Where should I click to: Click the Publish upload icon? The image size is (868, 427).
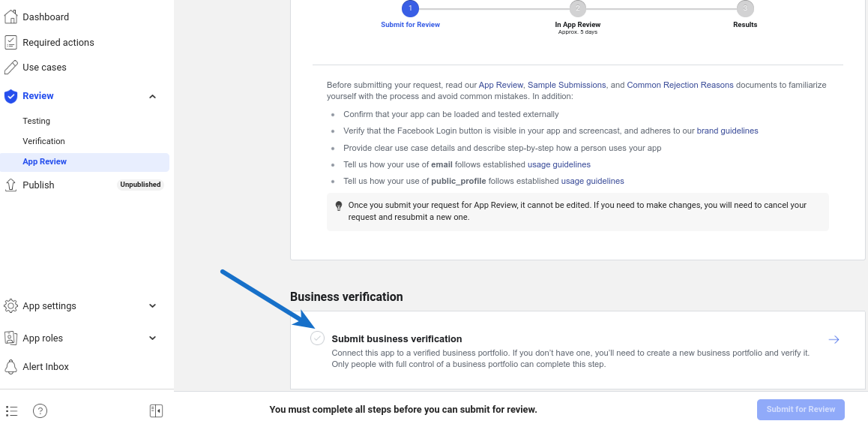(11, 185)
